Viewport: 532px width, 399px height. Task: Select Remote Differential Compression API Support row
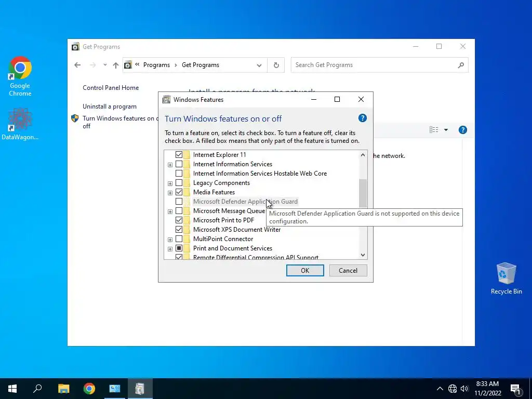pyautogui.click(x=256, y=257)
